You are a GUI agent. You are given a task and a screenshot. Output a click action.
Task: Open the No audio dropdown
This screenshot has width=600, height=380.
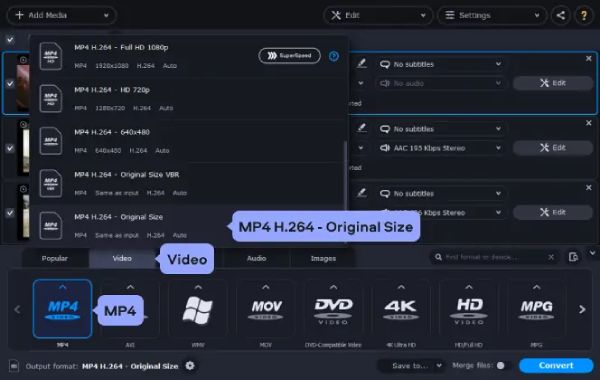[440, 83]
